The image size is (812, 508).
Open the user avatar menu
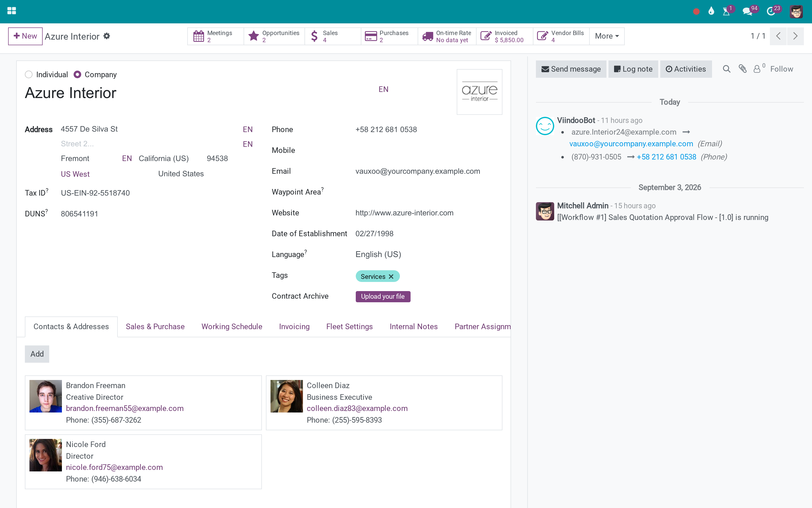click(x=796, y=11)
